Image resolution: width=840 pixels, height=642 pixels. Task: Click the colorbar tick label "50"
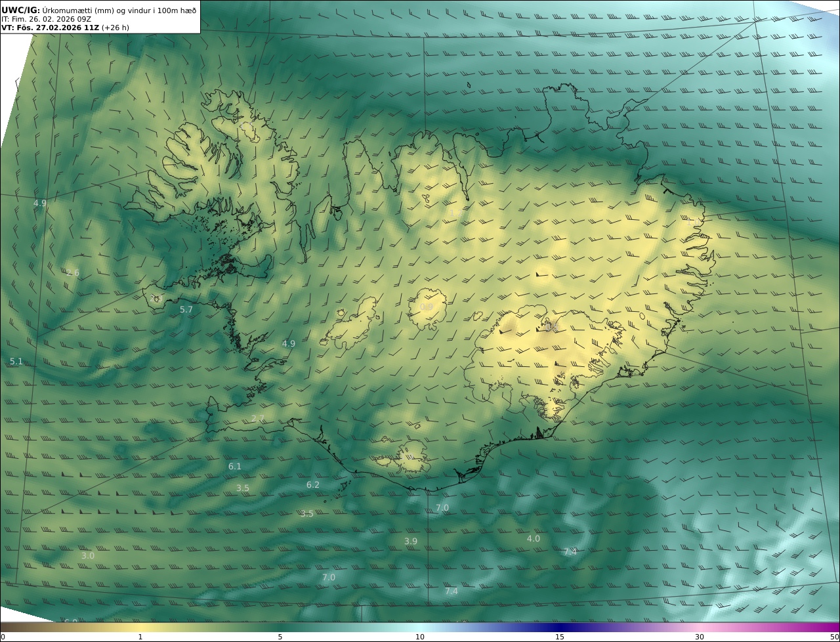coord(835,637)
